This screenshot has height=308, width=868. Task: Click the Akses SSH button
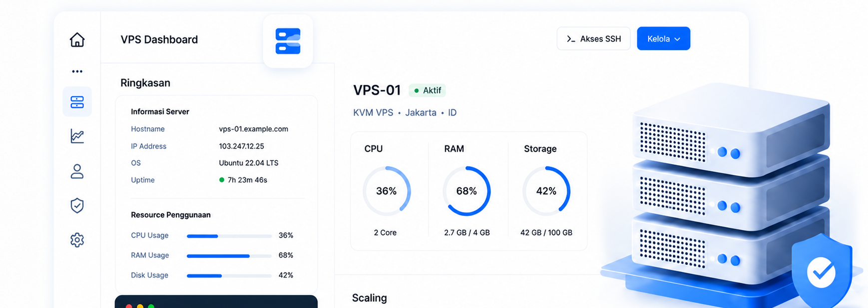coord(593,38)
